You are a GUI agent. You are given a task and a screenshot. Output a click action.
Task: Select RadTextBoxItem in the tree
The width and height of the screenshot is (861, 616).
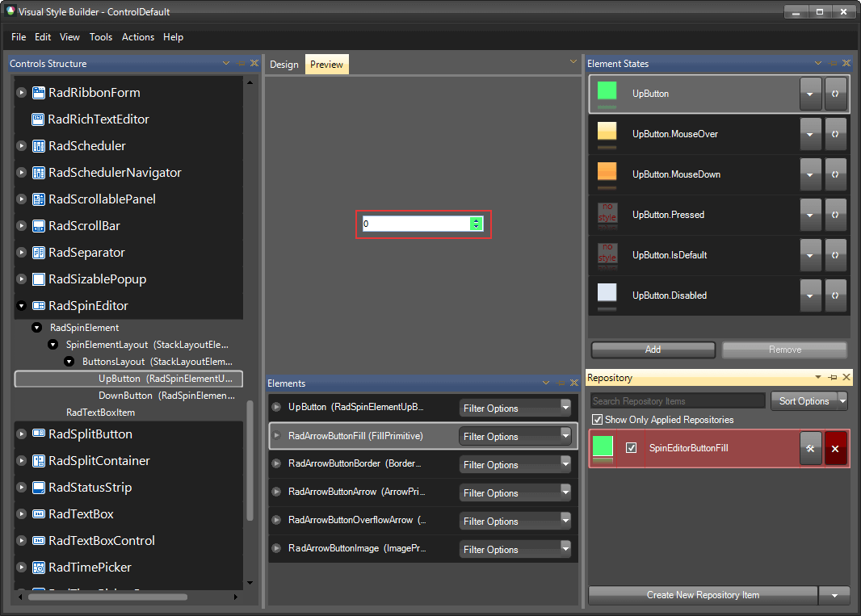click(100, 413)
